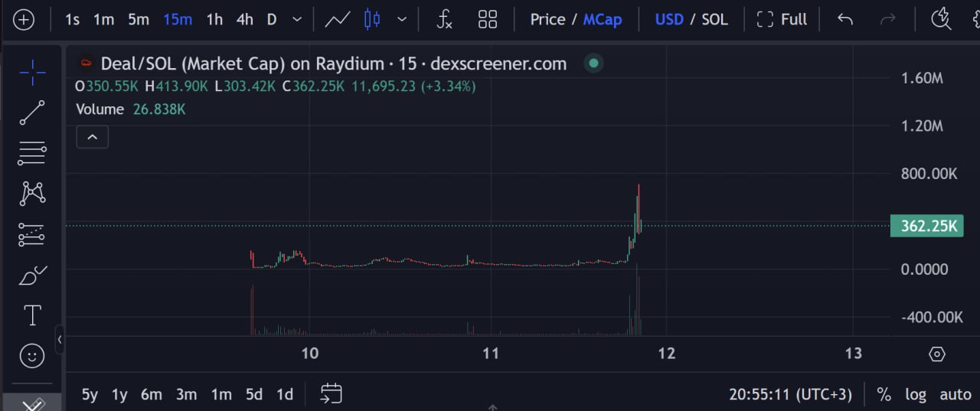
Task: Open the indicators fx icon
Action: [x=444, y=19]
